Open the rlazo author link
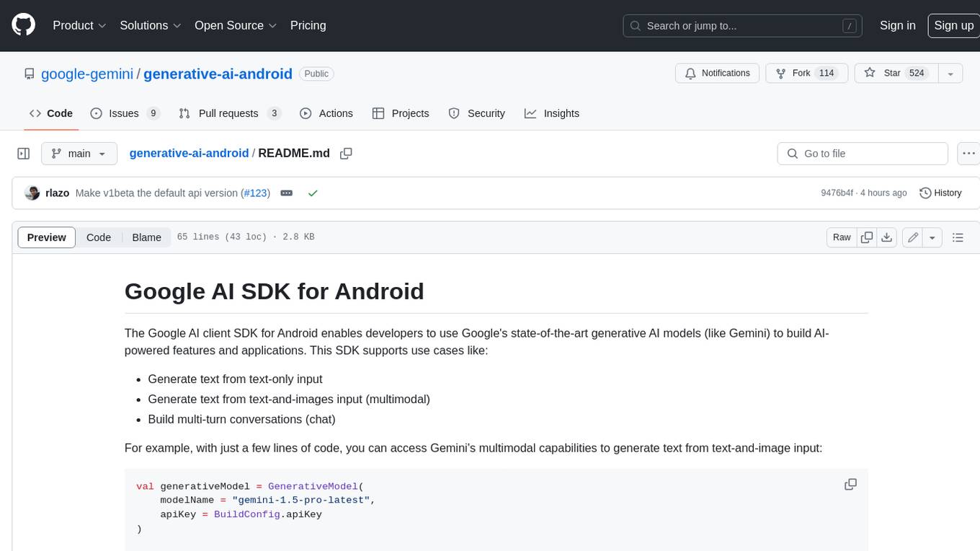Screen dimensions: 980x551 57,193
